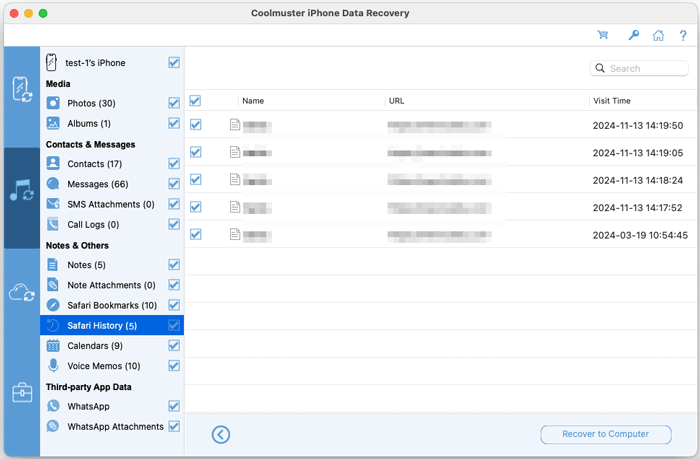Click the Photos category icon
700x459 pixels.
click(53, 103)
